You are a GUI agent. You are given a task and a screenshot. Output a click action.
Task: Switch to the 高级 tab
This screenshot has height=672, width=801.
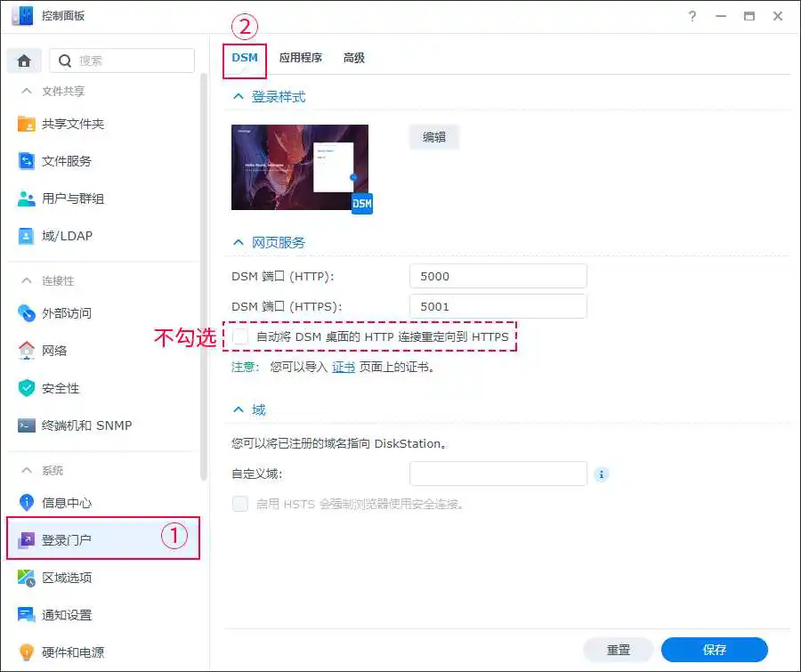pos(353,58)
